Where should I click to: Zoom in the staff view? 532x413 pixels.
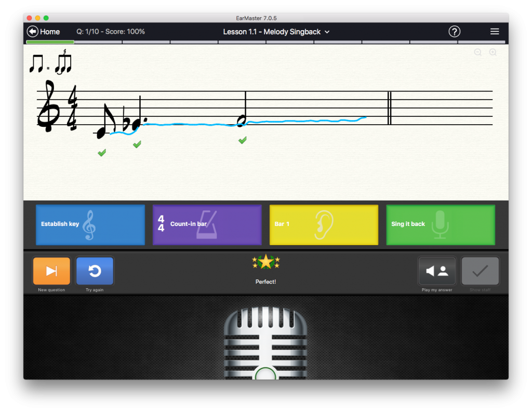click(493, 52)
